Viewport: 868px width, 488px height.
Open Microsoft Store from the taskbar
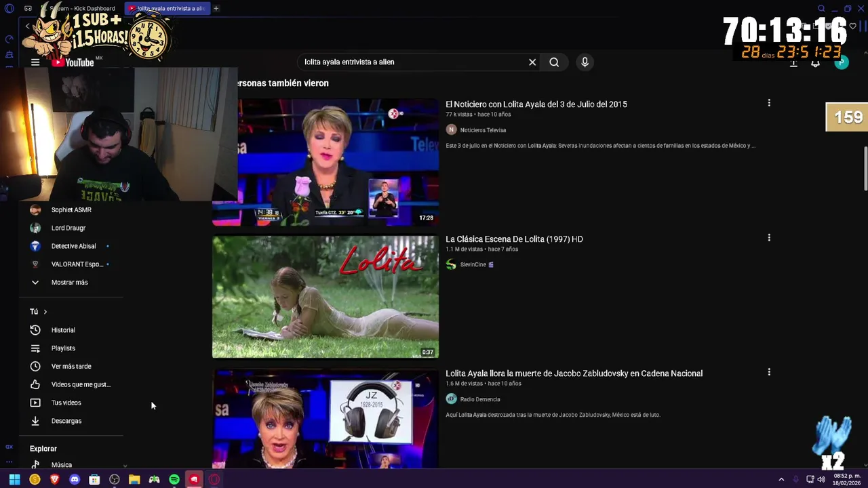[94, 479]
